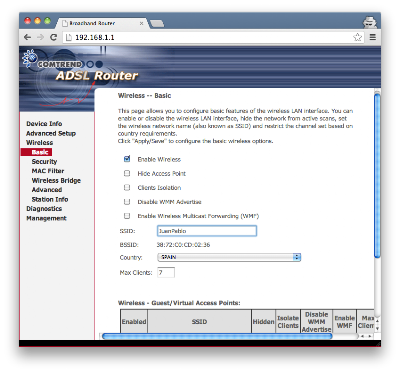
Task: Click the vertical page scrollbar
Action: (x=377, y=176)
